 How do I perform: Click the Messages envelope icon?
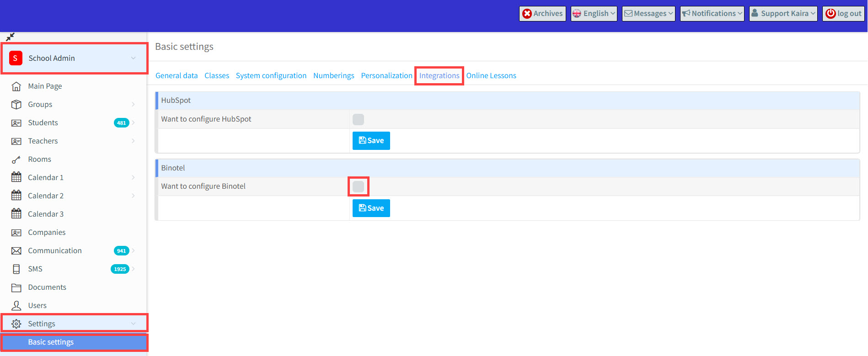coord(629,14)
